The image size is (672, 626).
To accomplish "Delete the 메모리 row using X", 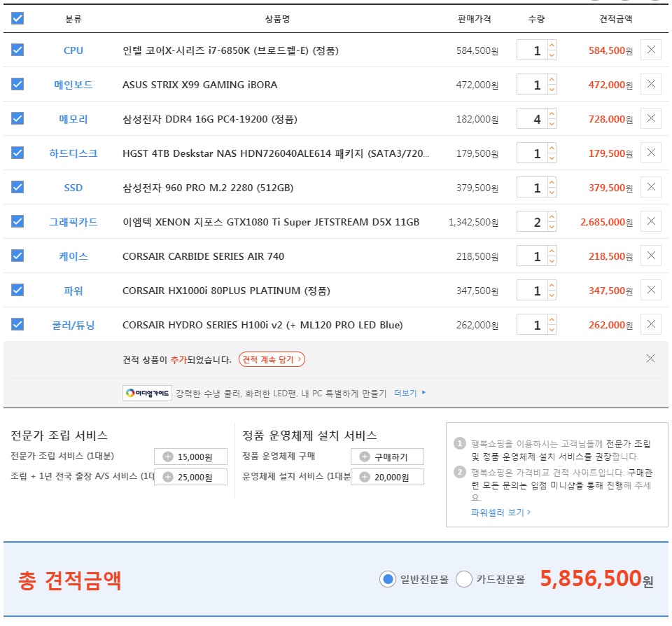I will click(x=650, y=118).
